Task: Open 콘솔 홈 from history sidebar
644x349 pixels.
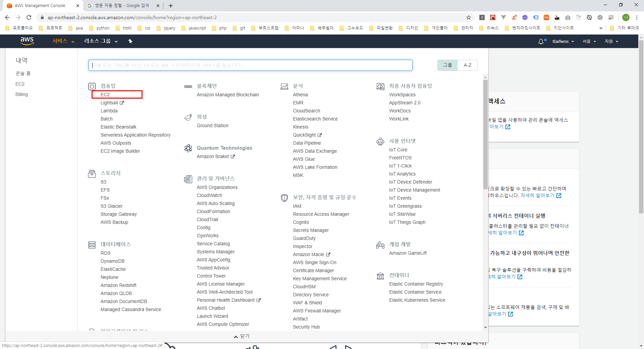Action: [23, 73]
